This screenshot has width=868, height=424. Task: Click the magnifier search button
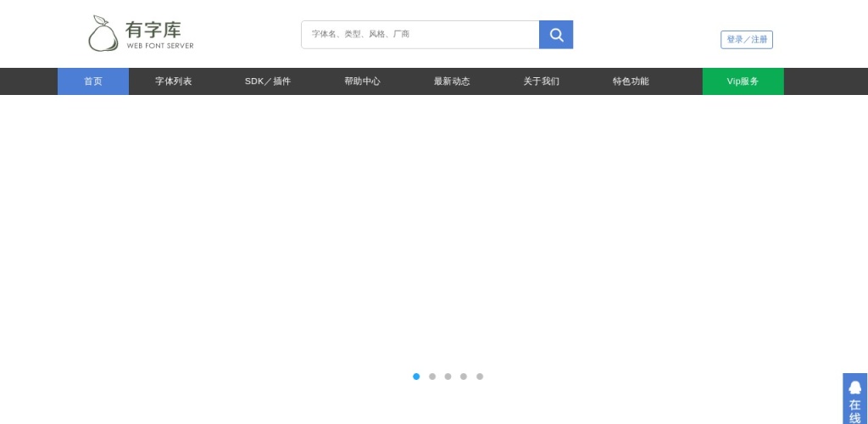[556, 35]
